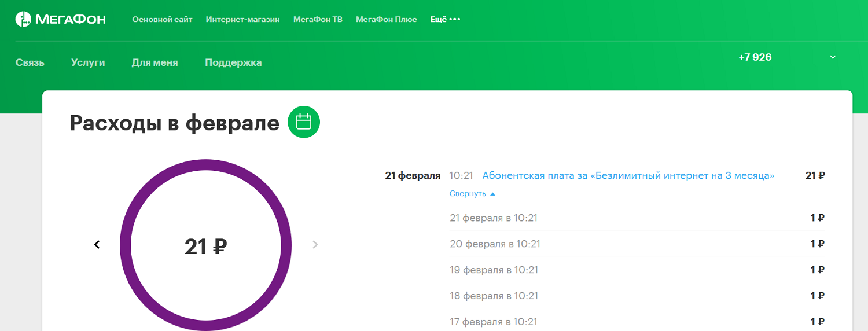Click the three dots next to Ещё
This screenshot has width=868, height=331.
[x=455, y=20]
